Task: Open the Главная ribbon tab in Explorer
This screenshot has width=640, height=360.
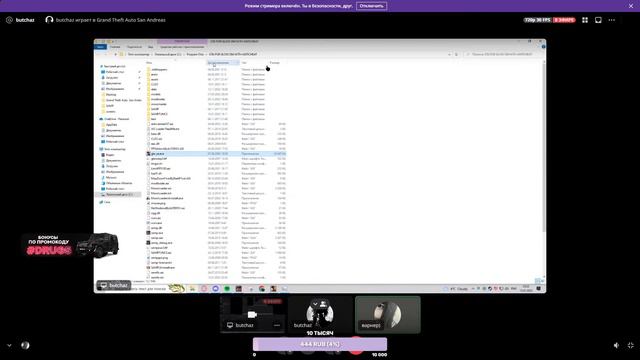Action: pos(115,47)
